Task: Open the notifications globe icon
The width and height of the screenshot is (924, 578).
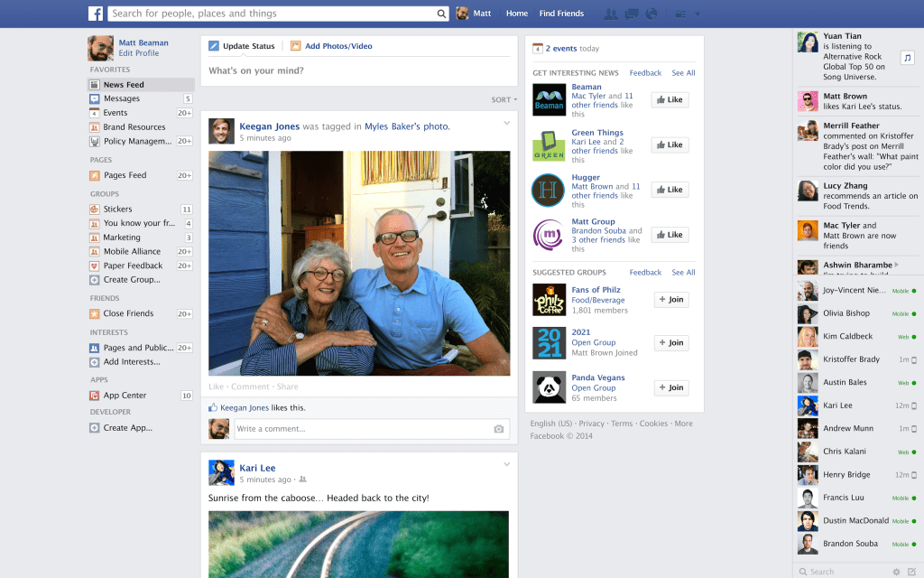Action: [651, 14]
